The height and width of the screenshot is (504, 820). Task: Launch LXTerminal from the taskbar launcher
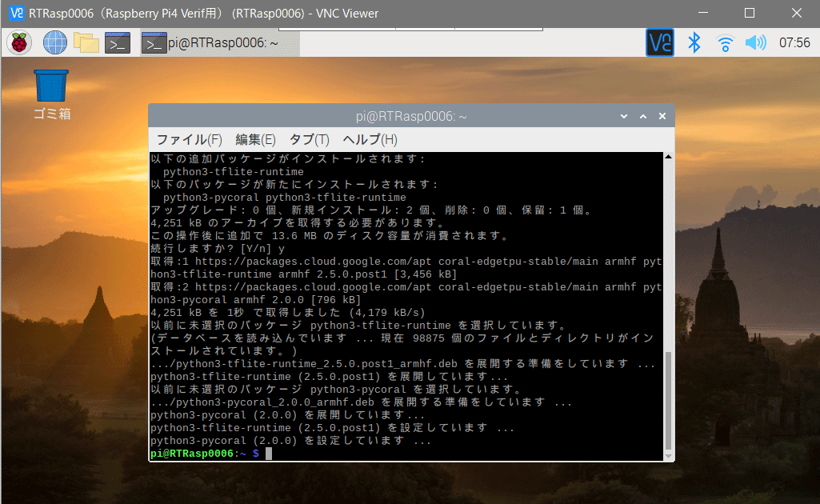coord(117,42)
